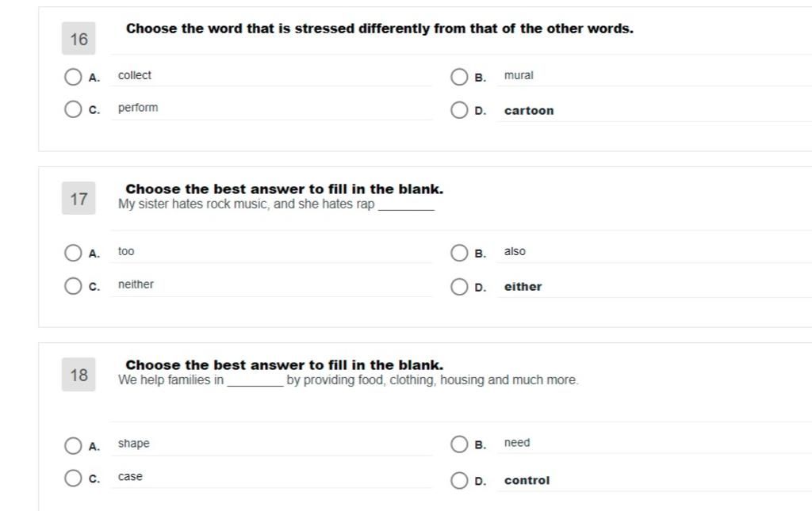Choose radio C 'perform' for question 16

[x=73, y=109]
